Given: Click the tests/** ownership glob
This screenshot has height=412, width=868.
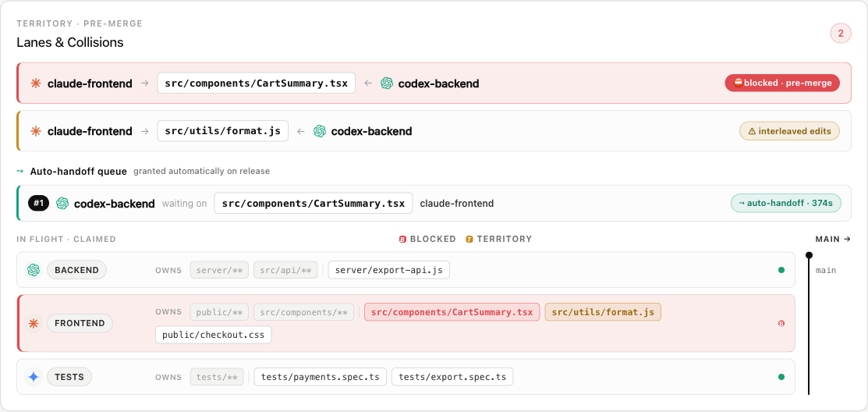Looking at the screenshot, I should pos(217,377).
